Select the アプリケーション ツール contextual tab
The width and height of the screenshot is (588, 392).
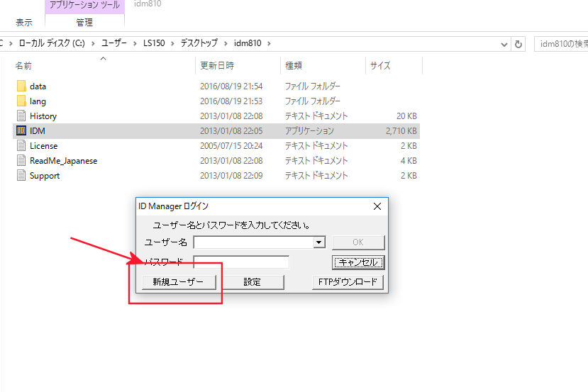(x=84, y=5)
